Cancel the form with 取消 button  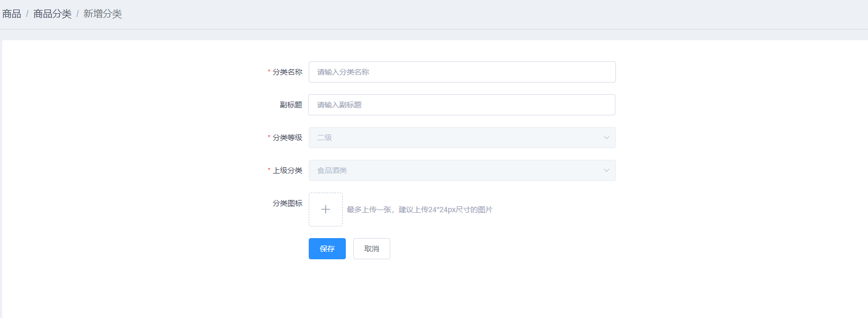pyautogui.click(x=371, y=249)
